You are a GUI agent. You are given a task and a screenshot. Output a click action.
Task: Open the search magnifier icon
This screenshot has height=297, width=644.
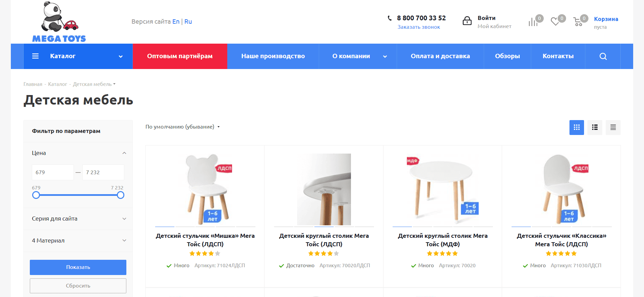(x=603, y=56)
